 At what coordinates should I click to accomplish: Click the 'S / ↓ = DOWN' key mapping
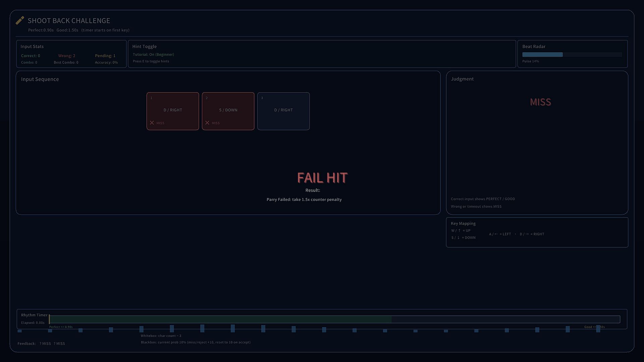pyautogui.click(x=464, y=238)
